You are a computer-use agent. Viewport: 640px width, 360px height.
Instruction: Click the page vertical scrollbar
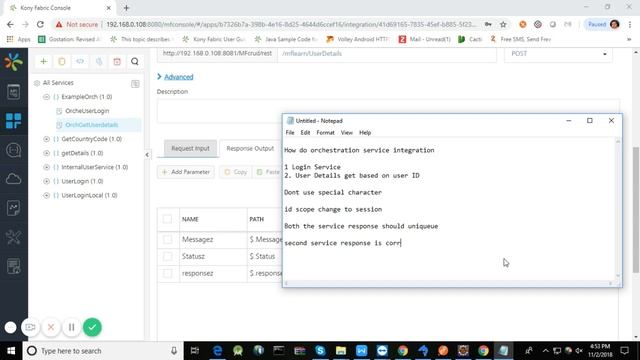[x=636, y=210]
